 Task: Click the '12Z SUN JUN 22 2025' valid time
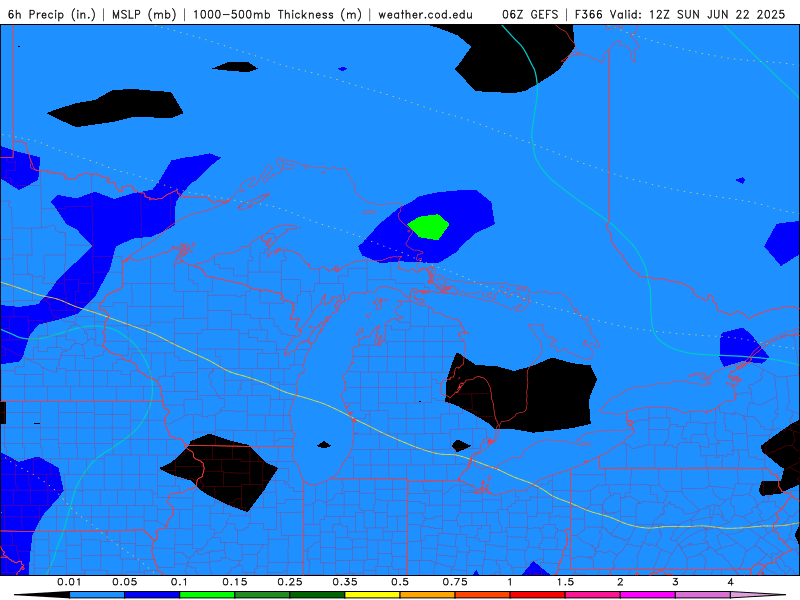click(x=717, y=14)
